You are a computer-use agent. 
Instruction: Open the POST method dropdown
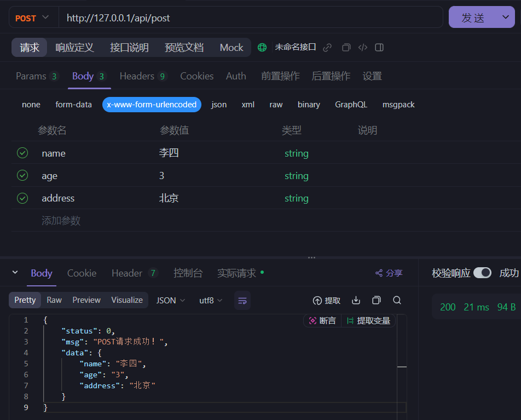(x=33, y=18)
